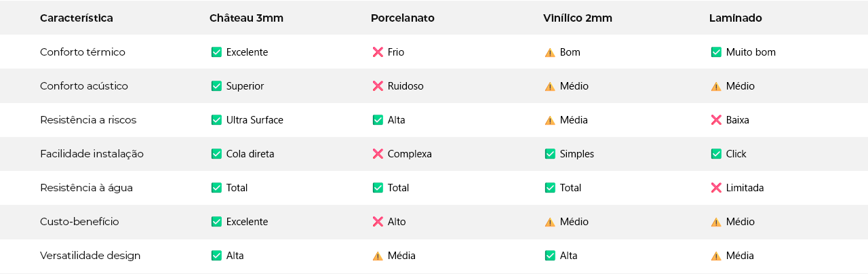
Task: Click the green check next to Click
Action: [716, 154]
